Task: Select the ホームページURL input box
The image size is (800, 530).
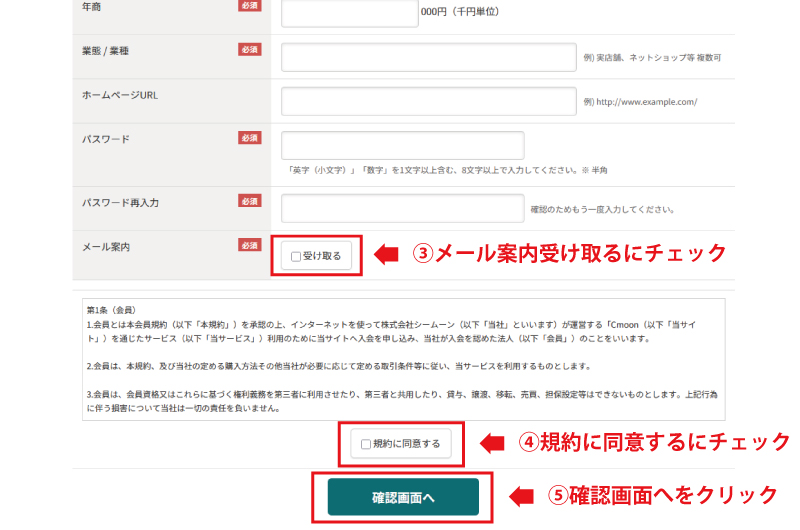Action: pos(429,101)
